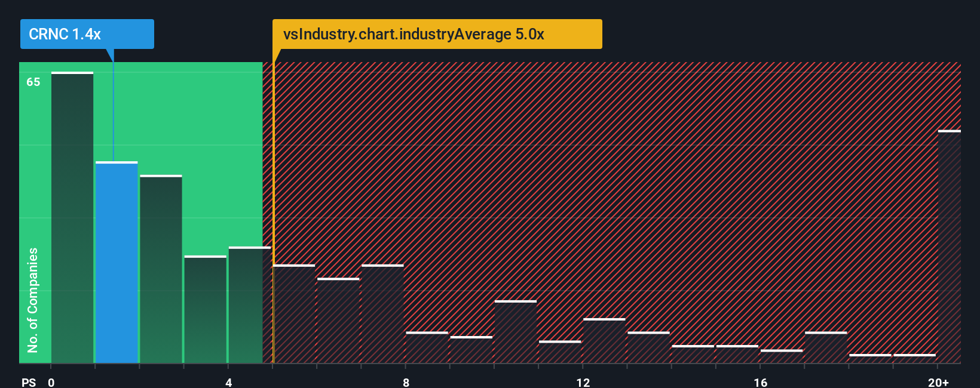Click the axis tick label 0
This screenshot has height=388, width=980.
(x=51, y=382)
